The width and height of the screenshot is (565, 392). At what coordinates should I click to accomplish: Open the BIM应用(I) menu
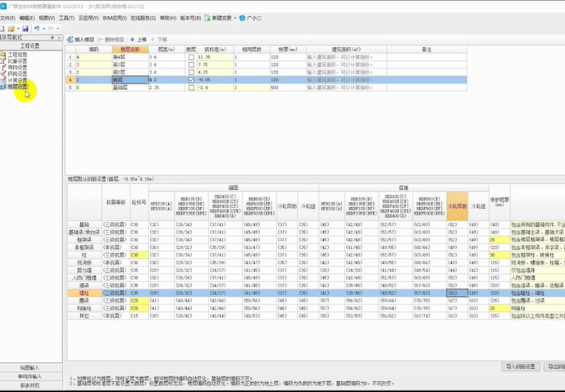[114, 17]
